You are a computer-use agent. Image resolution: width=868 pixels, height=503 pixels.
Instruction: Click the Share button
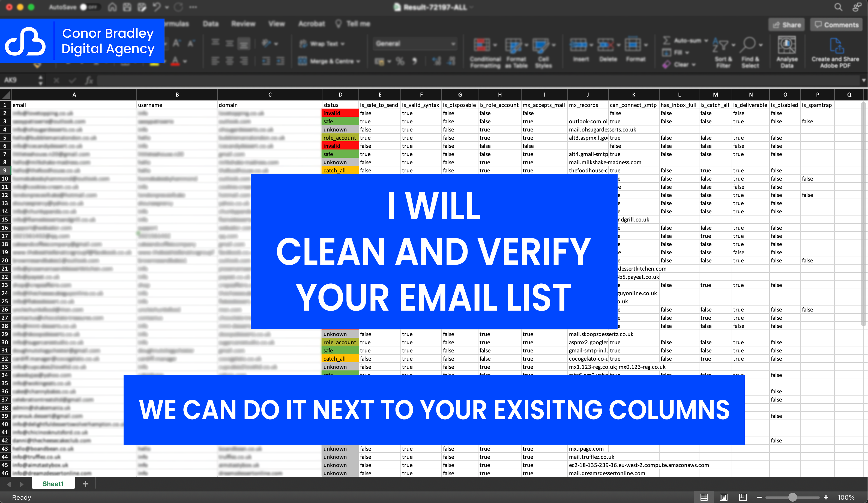787,25
